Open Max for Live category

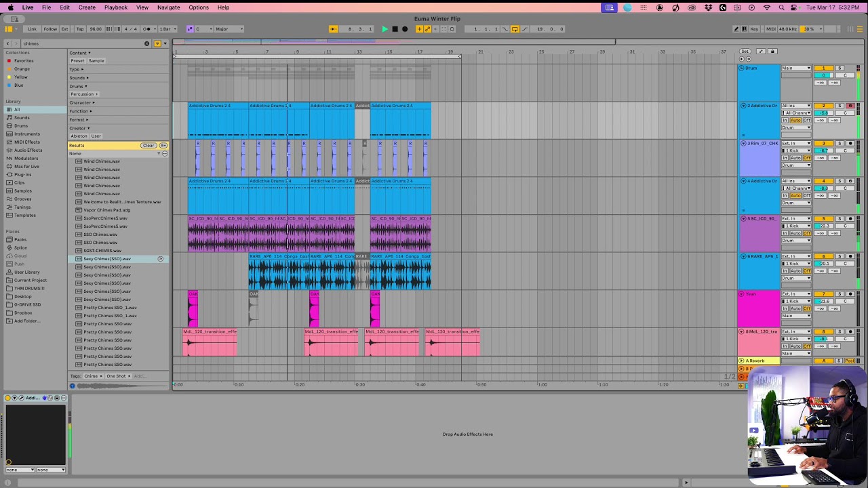point(26,167)
